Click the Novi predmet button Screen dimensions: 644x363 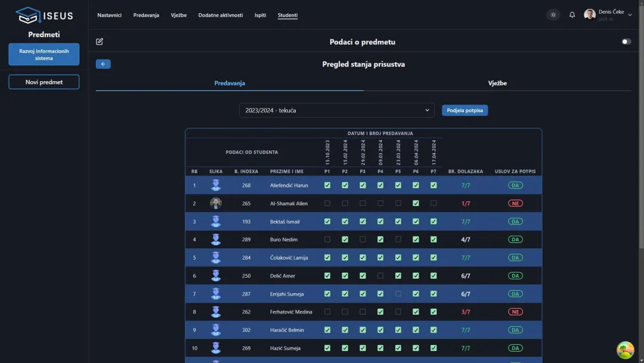point(44,82)
